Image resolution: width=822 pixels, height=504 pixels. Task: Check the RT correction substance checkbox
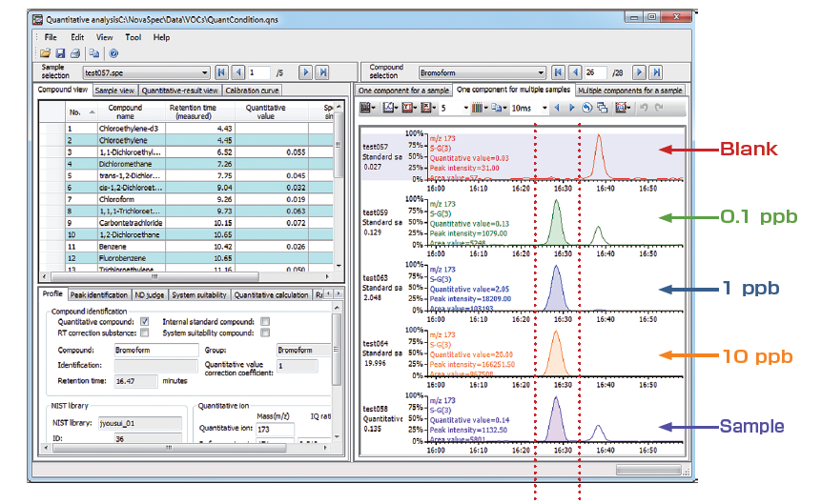coord(144,333)
